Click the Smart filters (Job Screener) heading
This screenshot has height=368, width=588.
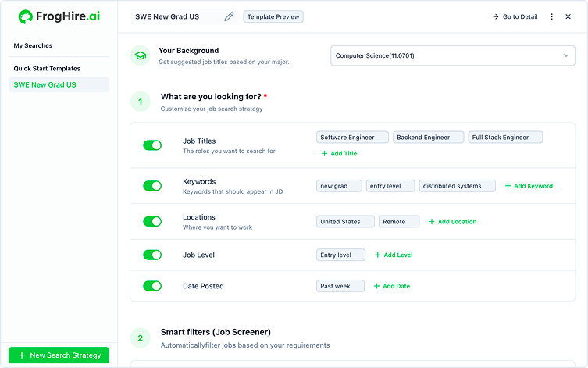(216, 332)
